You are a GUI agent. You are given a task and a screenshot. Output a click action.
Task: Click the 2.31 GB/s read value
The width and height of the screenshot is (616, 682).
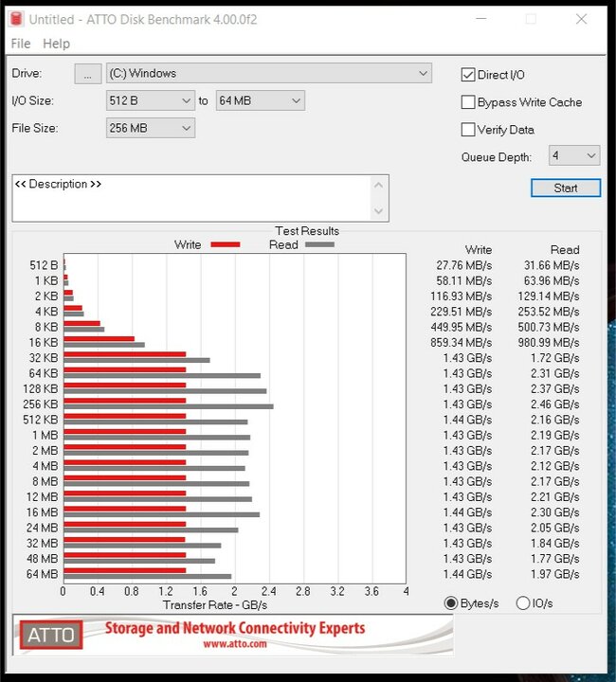(555, 373)
